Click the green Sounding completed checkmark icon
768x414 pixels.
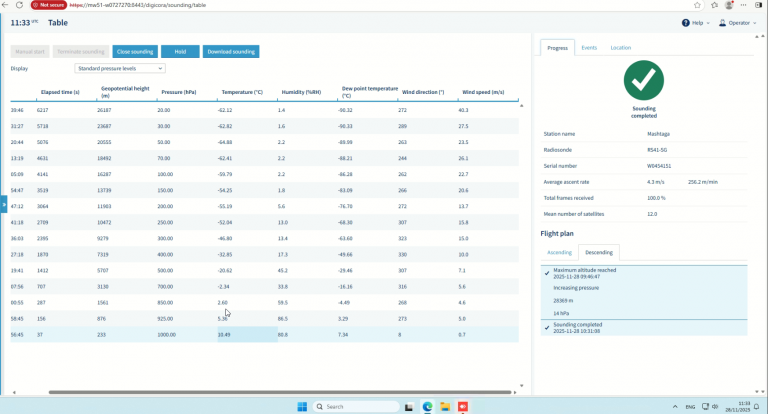click(644, 80)
